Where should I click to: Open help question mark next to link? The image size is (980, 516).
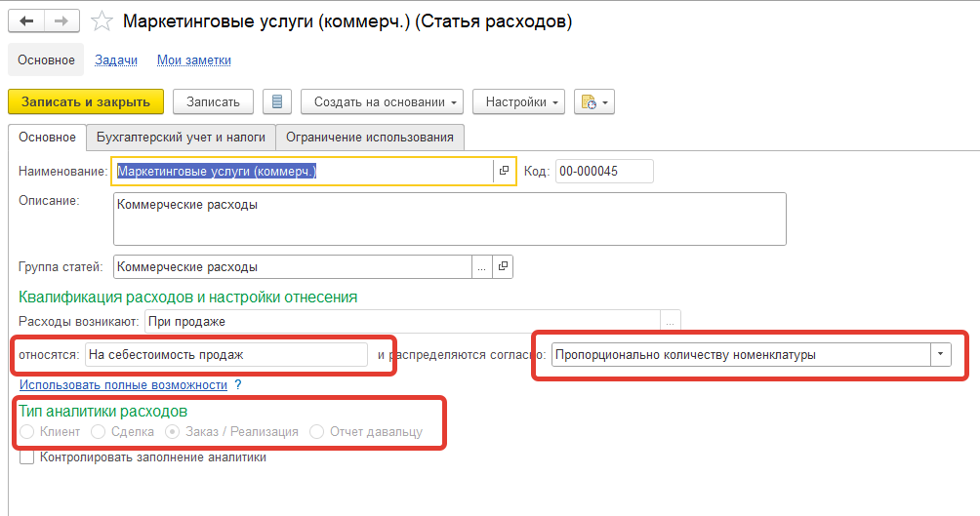pos(237,385)
